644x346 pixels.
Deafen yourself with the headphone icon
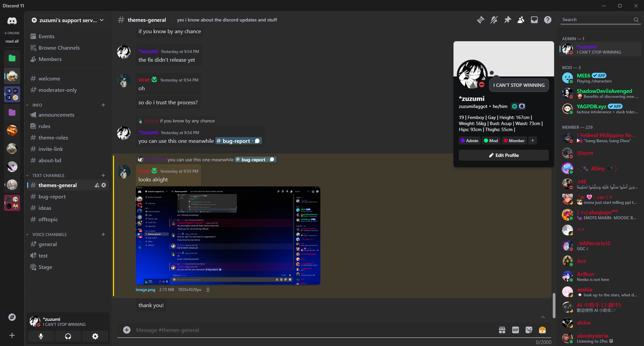tap(68, 336)
